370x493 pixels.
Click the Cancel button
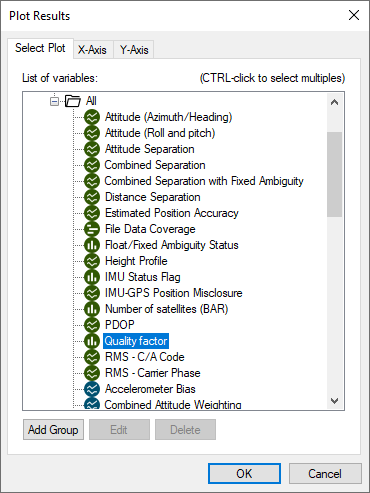(325, 473)
